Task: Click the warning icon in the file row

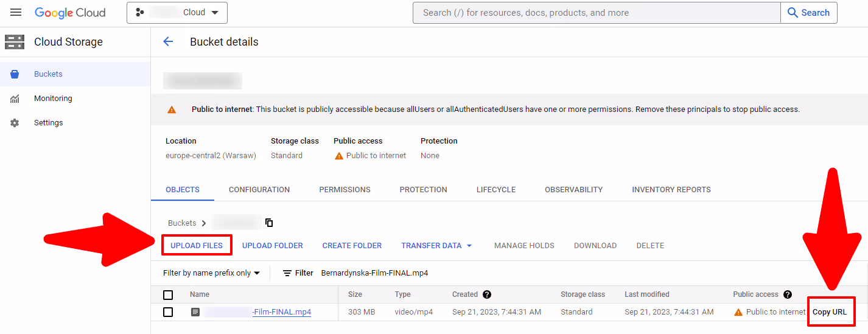Action: 738,312
